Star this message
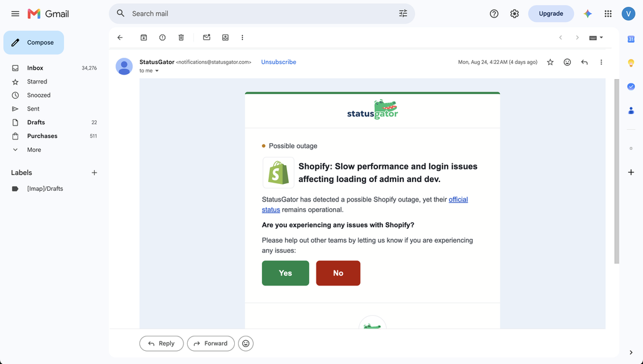Viewport: 643px width, 364px height. coord(550,62)
